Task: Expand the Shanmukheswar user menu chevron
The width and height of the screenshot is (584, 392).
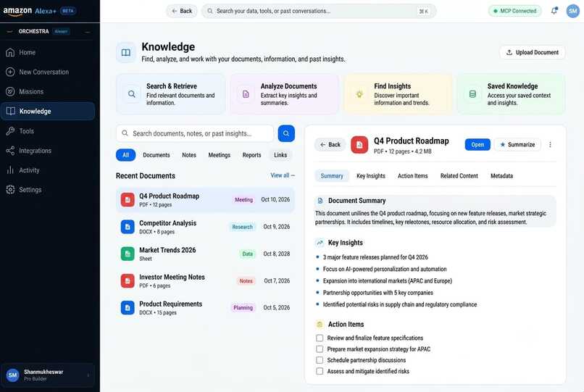Action: pos(88,375)
